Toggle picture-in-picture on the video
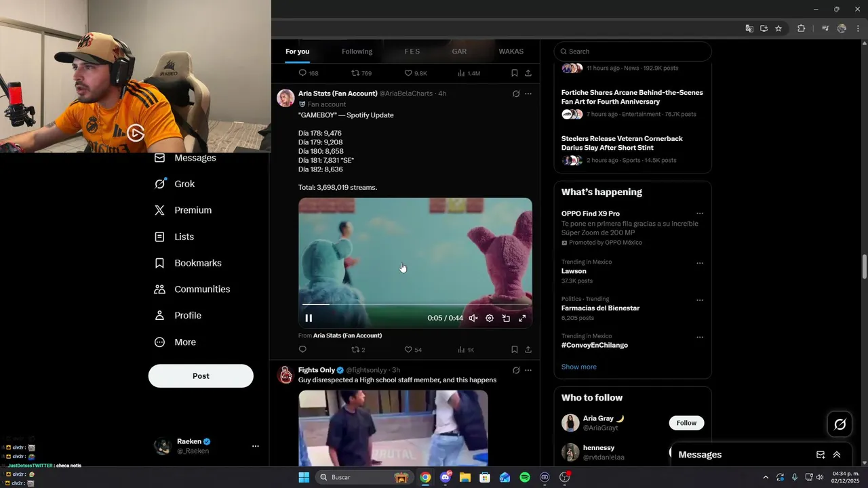This screenshot has width=868, height=488. [506, 318]
